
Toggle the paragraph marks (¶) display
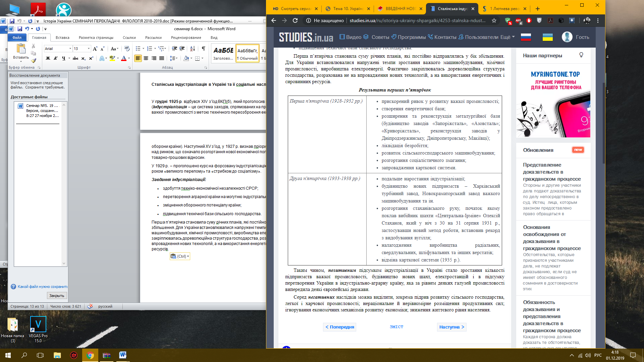click(x=203, y=49)
